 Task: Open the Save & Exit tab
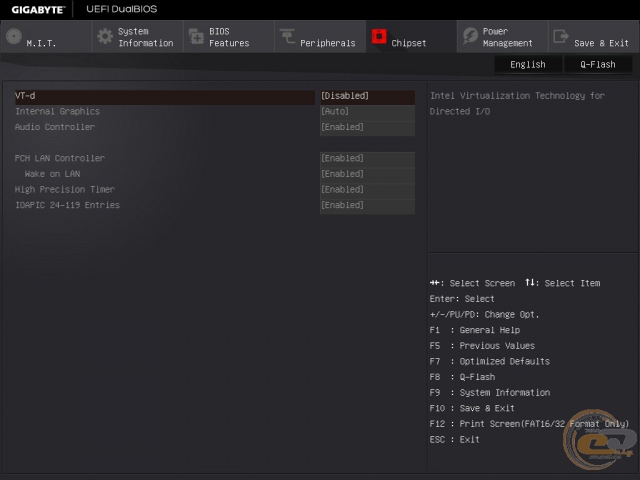594,37
